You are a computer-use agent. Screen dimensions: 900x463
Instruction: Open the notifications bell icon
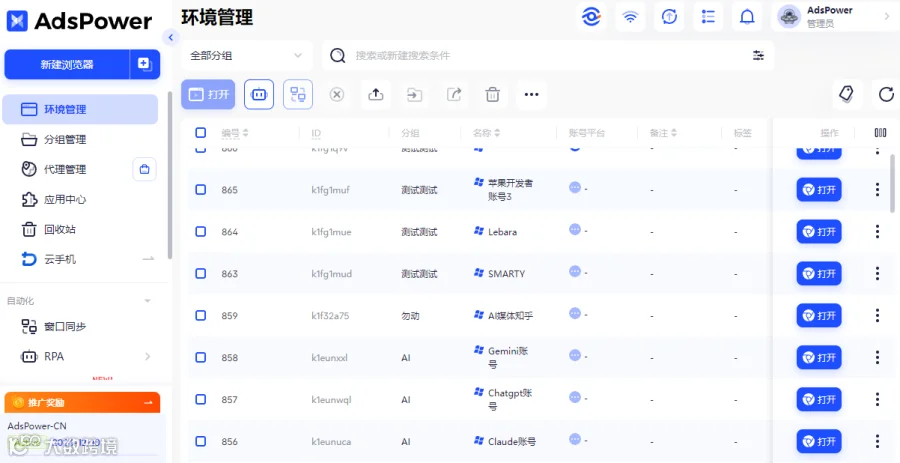pos(747,17)
